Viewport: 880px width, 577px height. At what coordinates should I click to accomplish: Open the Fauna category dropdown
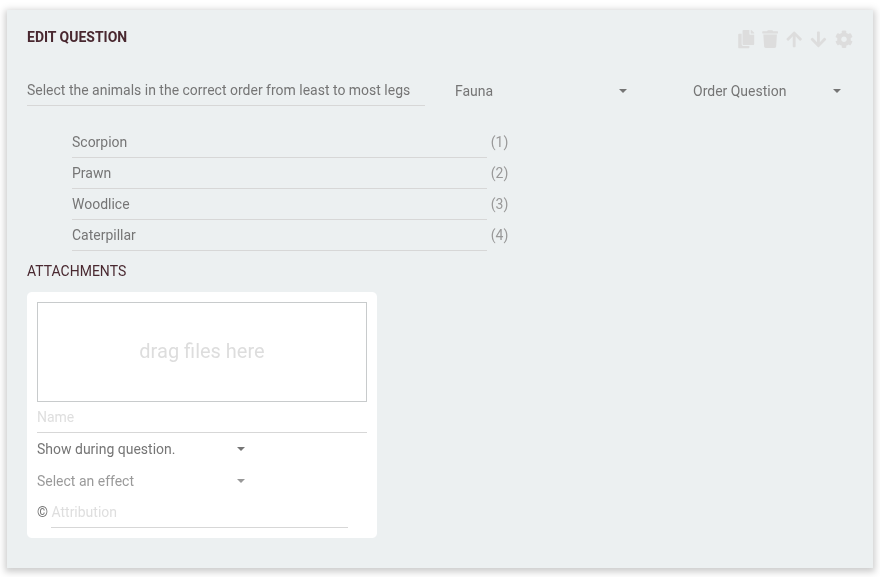(x=540, y=91)
